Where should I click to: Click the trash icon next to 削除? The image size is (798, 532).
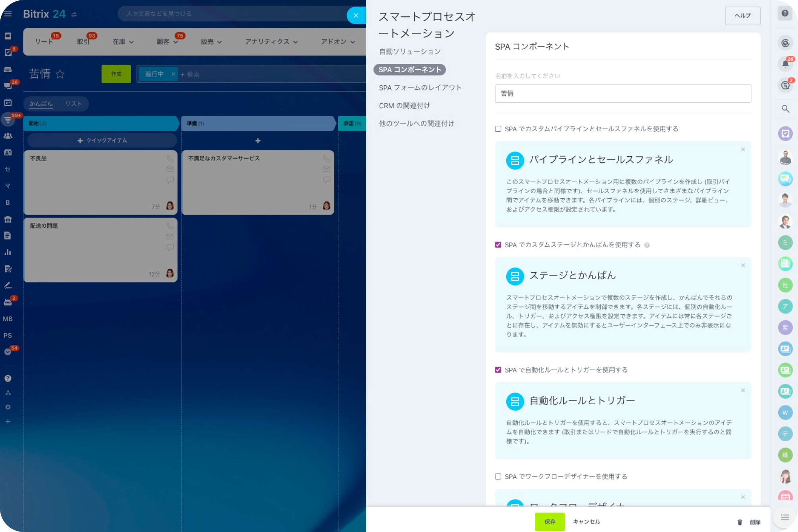[x=740, y=522]
